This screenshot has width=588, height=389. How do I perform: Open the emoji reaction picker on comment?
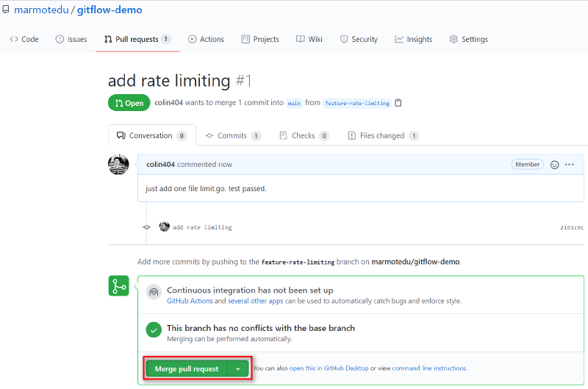click(x=555, y=165)
